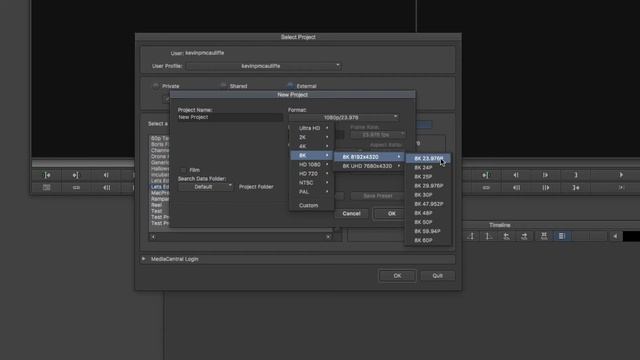Click the play-to-out icon below record monitor Play
Image resolution: width=640 pixels, height=360 pixels.
pos(621,188)
